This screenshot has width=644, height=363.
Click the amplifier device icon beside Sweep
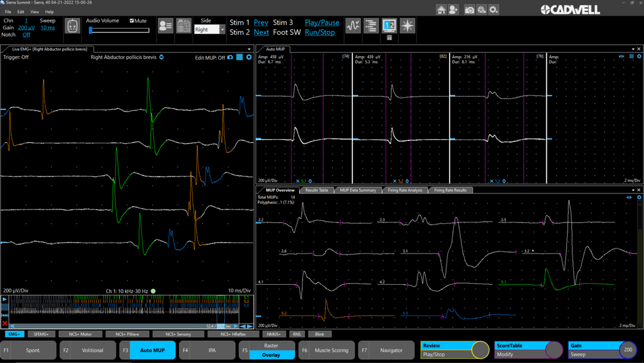(72, 26)
